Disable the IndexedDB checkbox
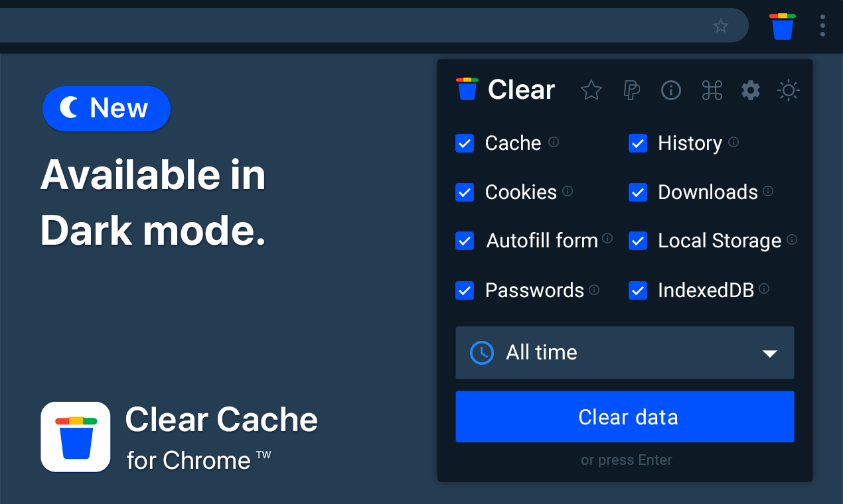 click(x=638, y=290)
